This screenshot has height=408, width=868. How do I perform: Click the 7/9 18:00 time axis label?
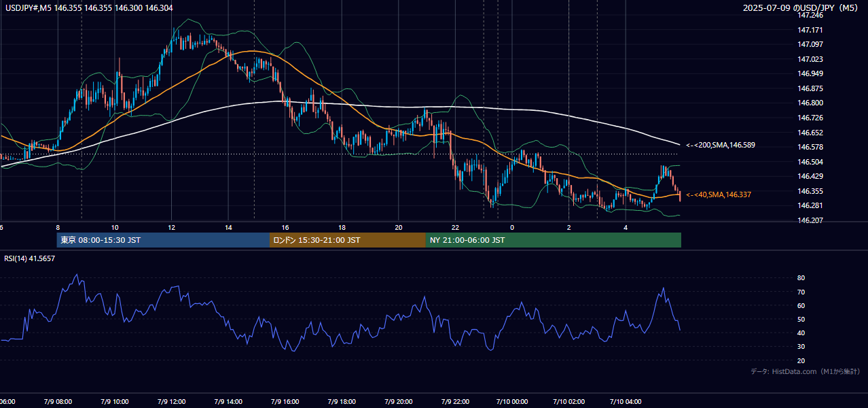click(x=342, y=401)
